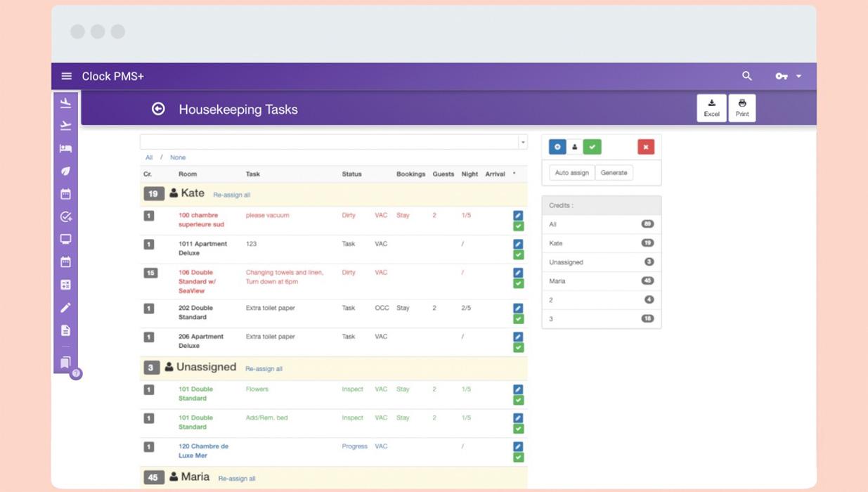This screenshot has height=492, width=868.
Task: Click the person icon in the assign panel
Action: [574, 147]
